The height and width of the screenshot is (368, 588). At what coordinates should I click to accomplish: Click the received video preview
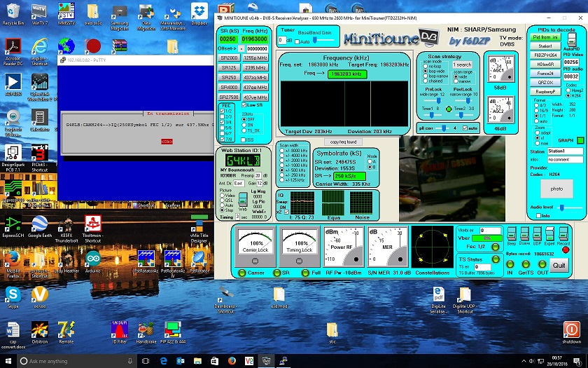[x=452, y=178]
